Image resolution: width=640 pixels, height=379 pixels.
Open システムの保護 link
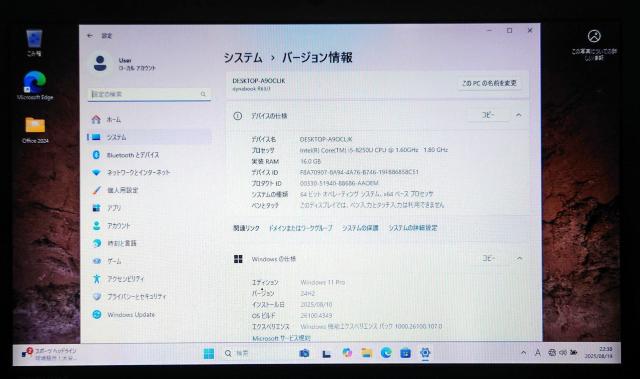(x=360, y=228)
